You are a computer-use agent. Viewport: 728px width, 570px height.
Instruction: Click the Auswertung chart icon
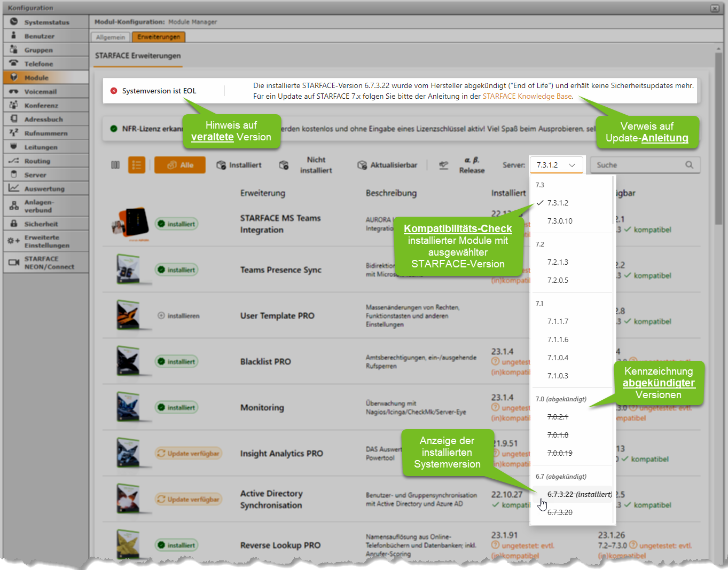click(14, 188)
